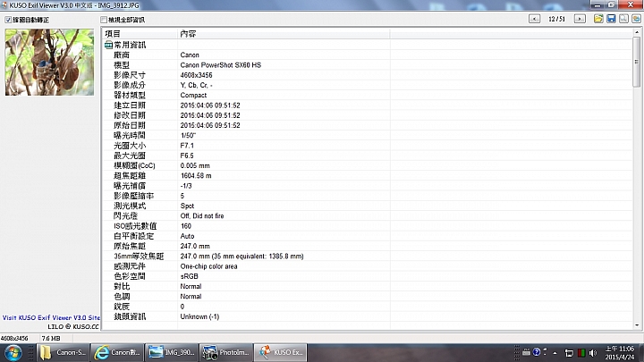
Task: Click the vertical scrollbar thumb of the list
Action: click(637, 62)
